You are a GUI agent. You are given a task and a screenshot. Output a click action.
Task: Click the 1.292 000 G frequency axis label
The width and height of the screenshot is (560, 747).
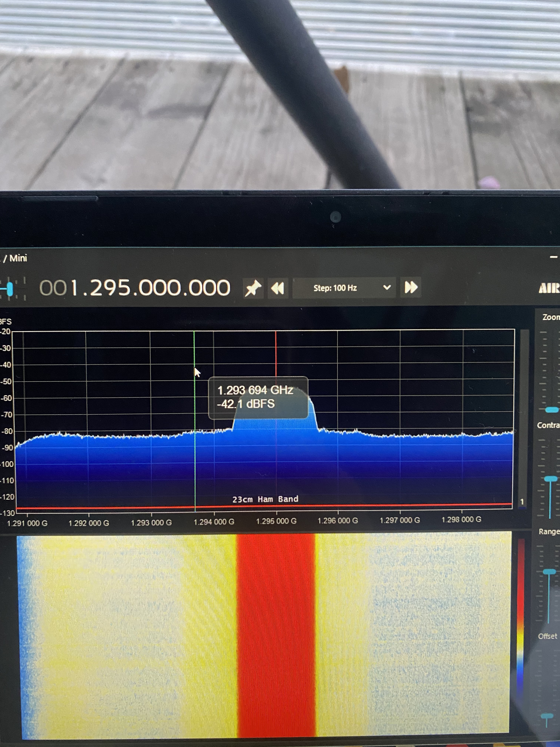(89, 523)
